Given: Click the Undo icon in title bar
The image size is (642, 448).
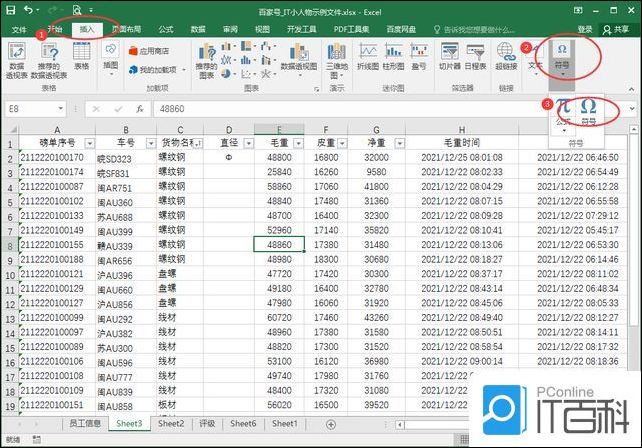Looking at the screenshot, I should tap(29, 9).
